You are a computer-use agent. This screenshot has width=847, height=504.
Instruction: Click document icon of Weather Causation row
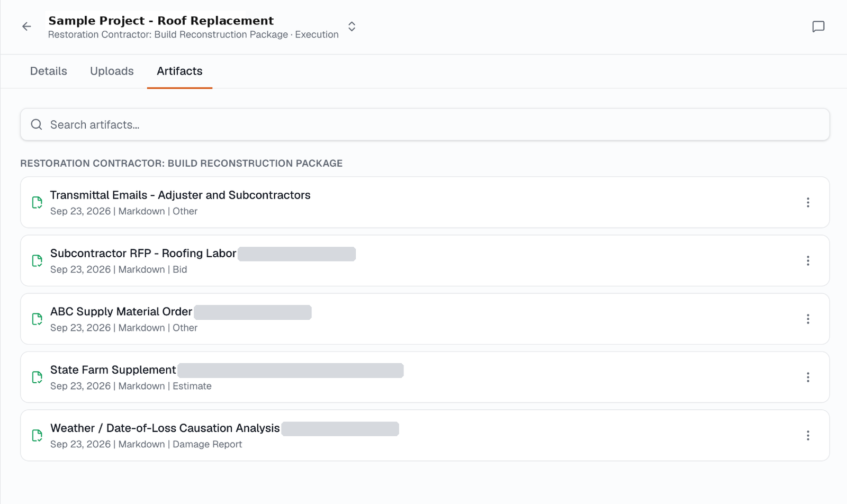pos(37,435)
